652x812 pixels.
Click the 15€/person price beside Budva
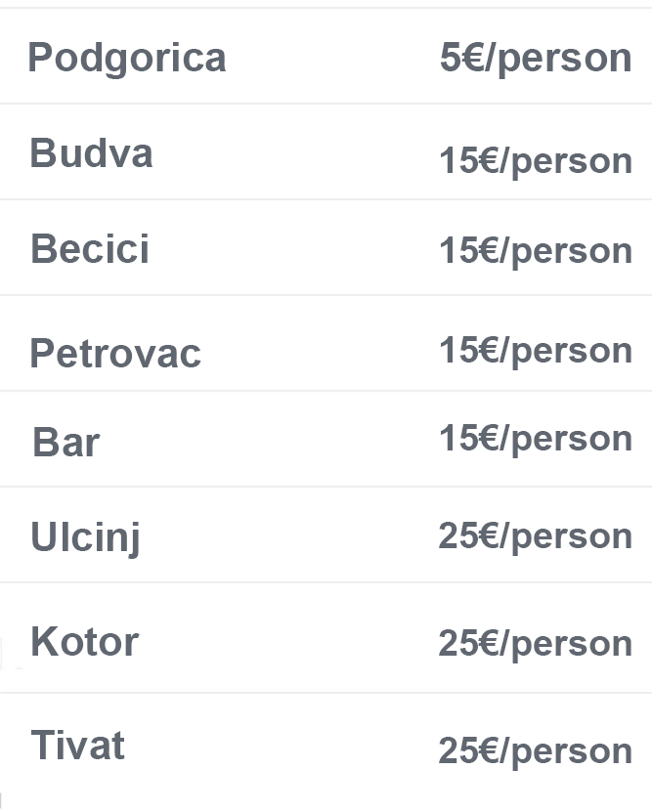[536, 160]
